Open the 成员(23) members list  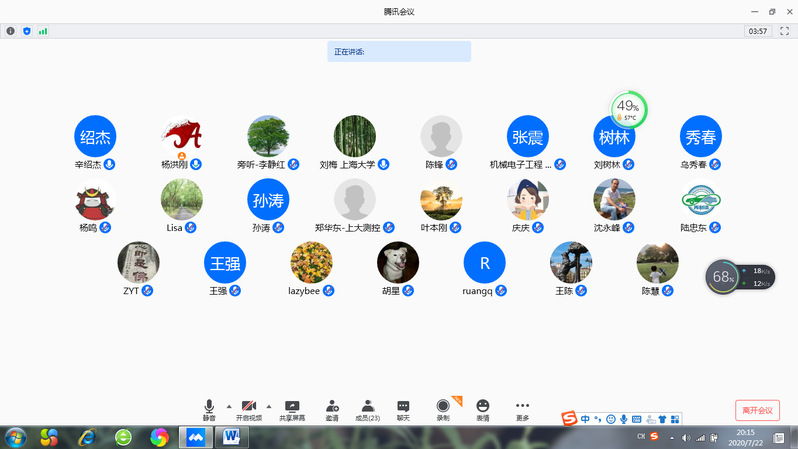click(x=367, y=408)
